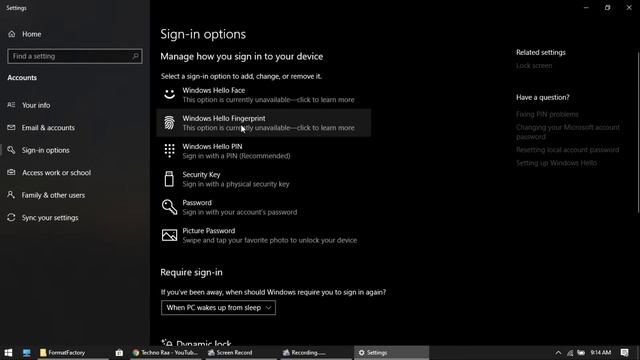Click the Windows Hello Fingerprint icon

[169, 122]
